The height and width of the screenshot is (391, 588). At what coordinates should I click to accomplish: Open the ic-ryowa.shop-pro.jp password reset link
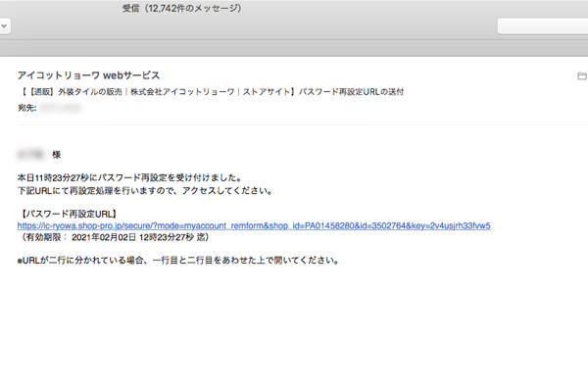tap(254, 225)
